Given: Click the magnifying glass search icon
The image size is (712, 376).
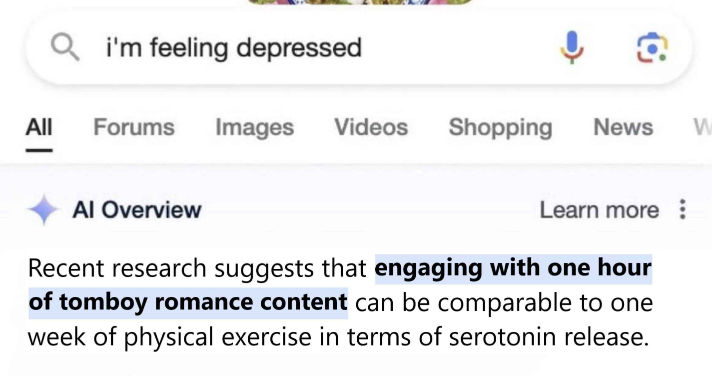Looking at the screenshot, I should pyautogui.click(x=65, y=47).
